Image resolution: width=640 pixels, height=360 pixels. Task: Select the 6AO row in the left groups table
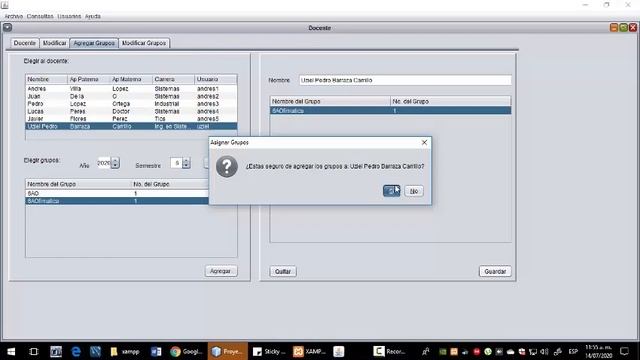(117, 193)
